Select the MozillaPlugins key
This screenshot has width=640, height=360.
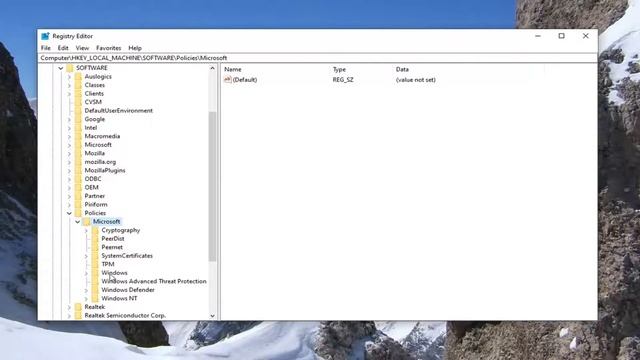click(x=105, y=170)
